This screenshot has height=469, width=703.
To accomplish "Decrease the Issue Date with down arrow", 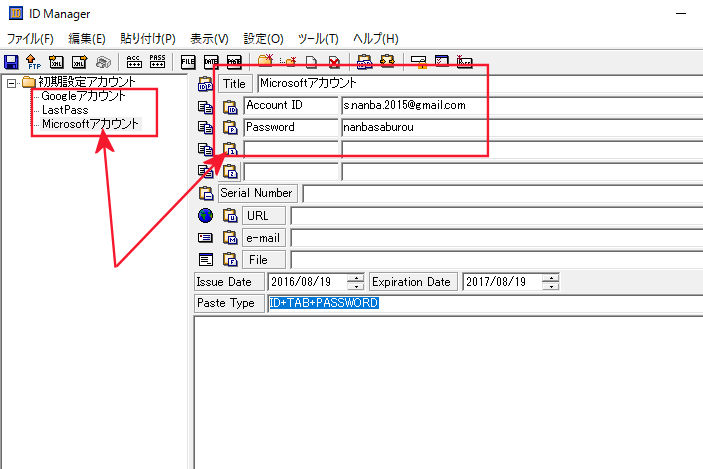I will 356,286.
